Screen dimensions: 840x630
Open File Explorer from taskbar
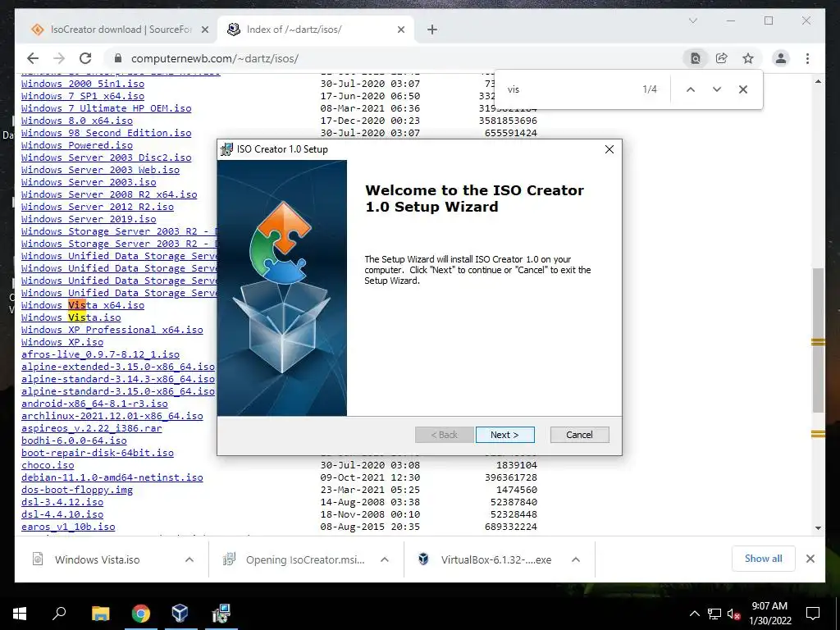(x=100, y=614)
